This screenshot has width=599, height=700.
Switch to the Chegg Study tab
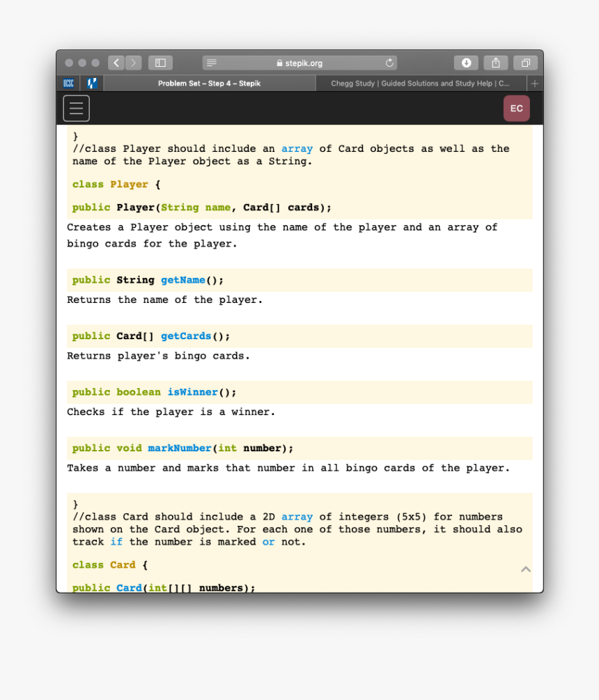[x=421, y=84]
